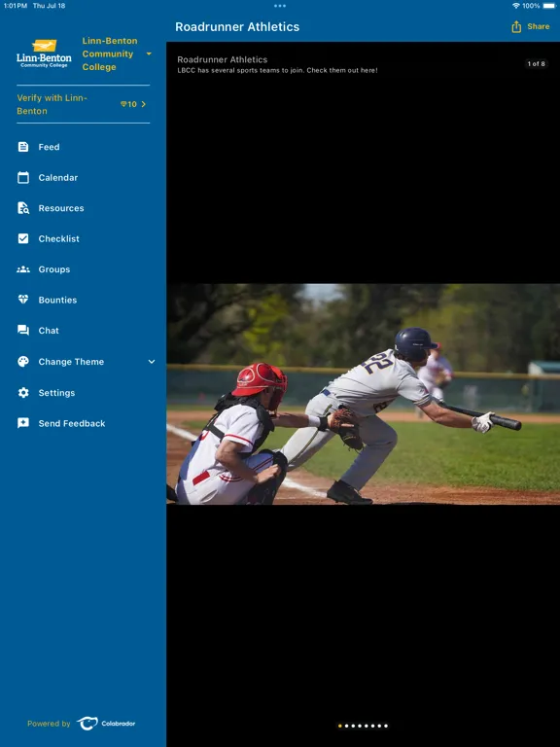Go to Calendar menu item
Image resolution: width=560 pixels, height=747 pixels.
tap(58, 177)
